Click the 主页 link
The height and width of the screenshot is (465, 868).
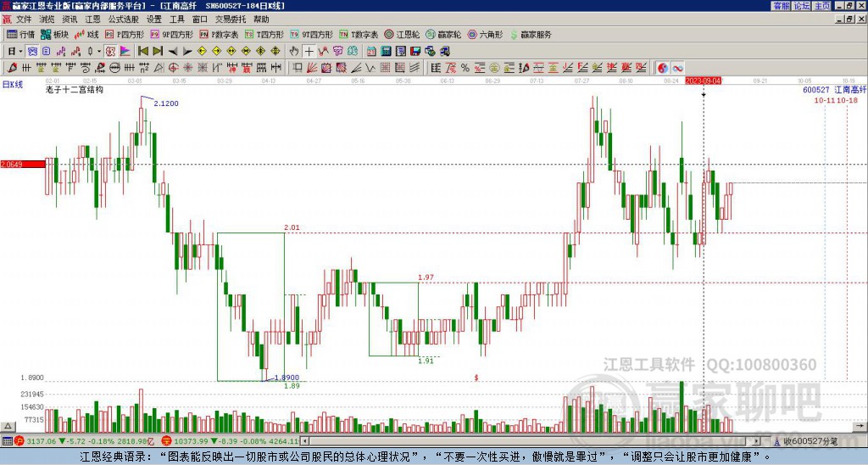(x=822, y=6)
